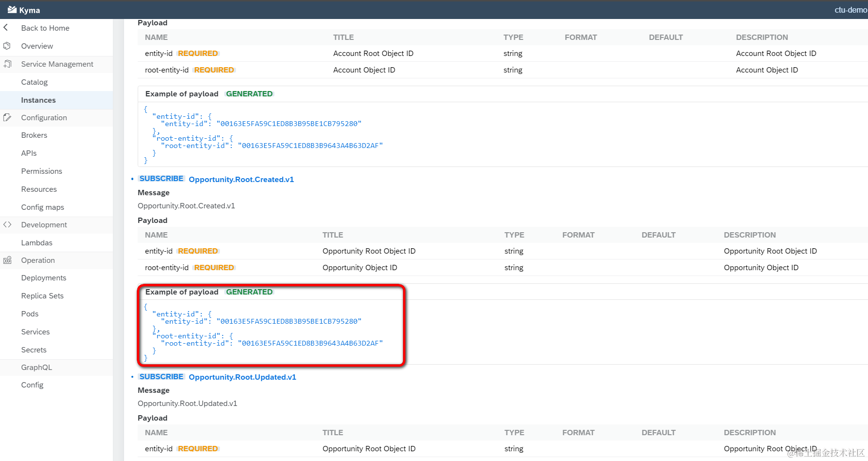Click root-entity-id name in Opportunity Created table
The height and width of the screenshot is (461, 868).
click(x=167, y=268)
